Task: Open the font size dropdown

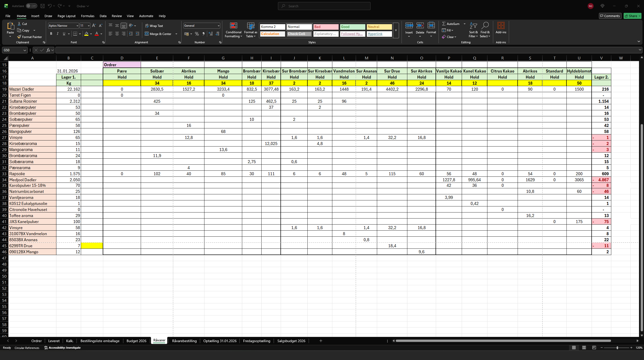Action: click(x=89, y=25)
